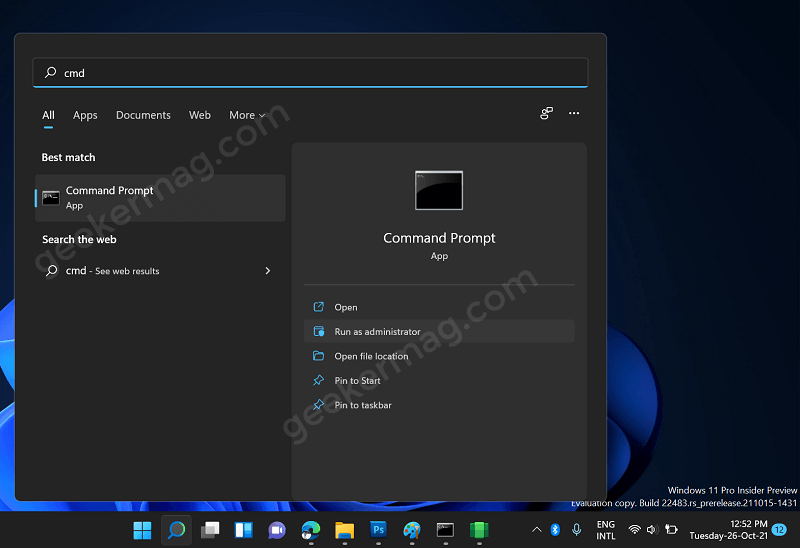Click the Bluetooth tray icon
This screenshot has width=800, height=548.
coord(555,530)
